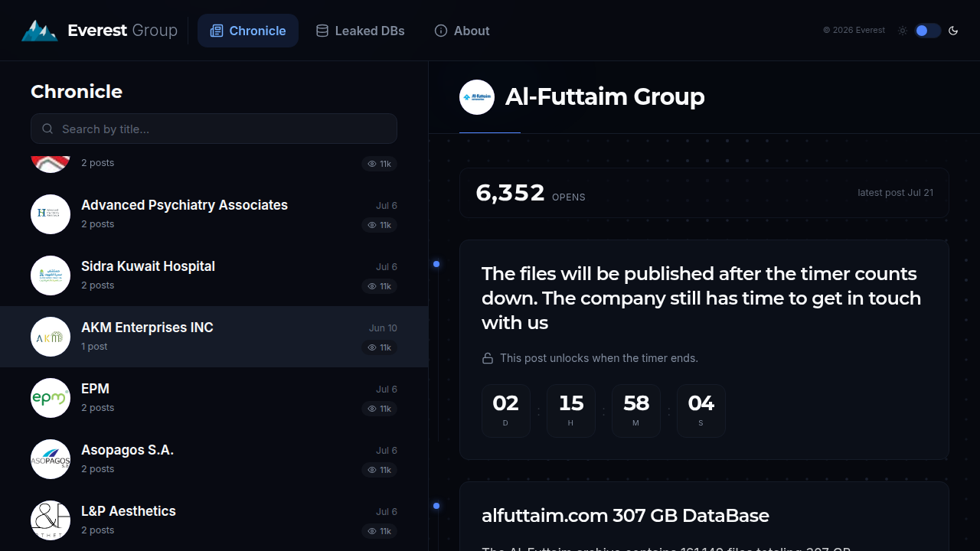Open the Chronicle tab

pos(248,31)
